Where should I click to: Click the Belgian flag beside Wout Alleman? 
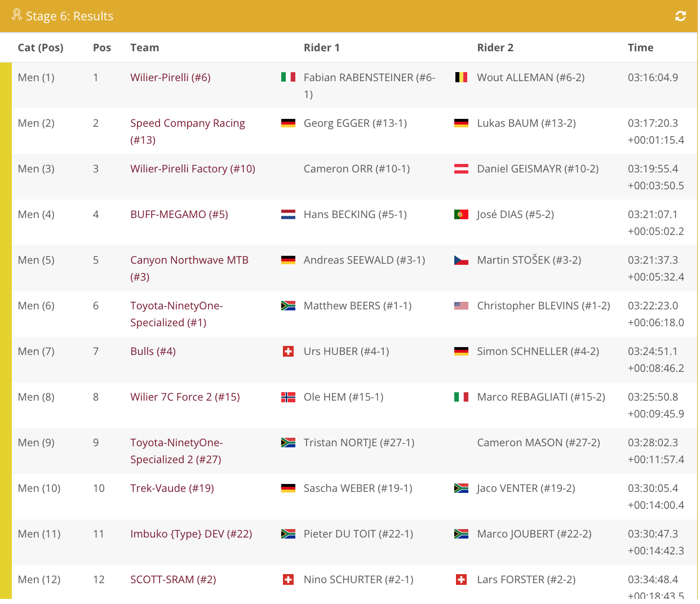click(461, 77)
